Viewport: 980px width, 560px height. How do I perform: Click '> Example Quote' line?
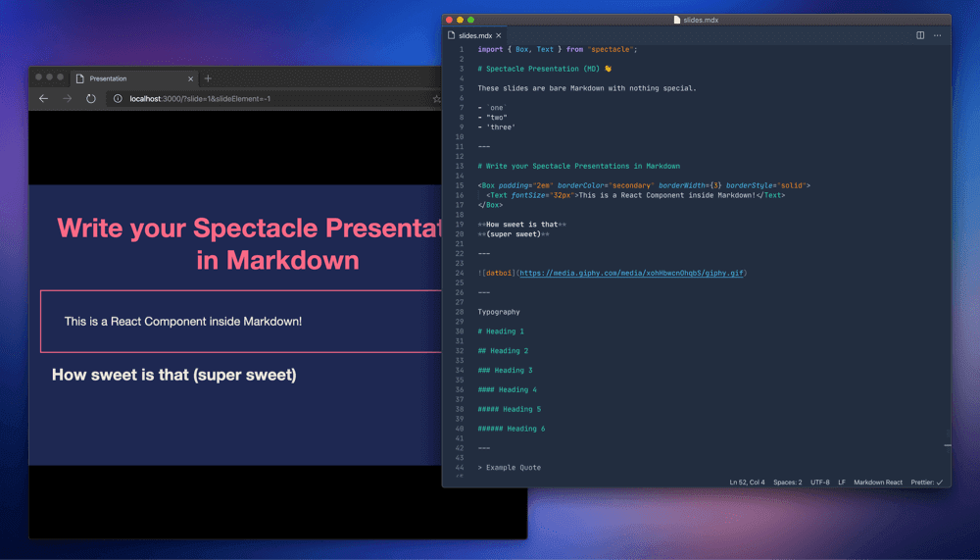click(510, 468)
